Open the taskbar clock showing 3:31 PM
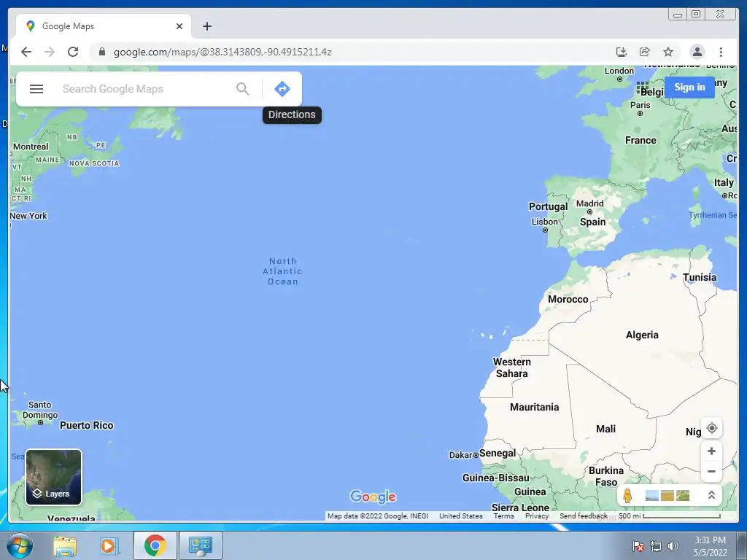This screenshot has height=560, width=747. click(x=710, y=546)
